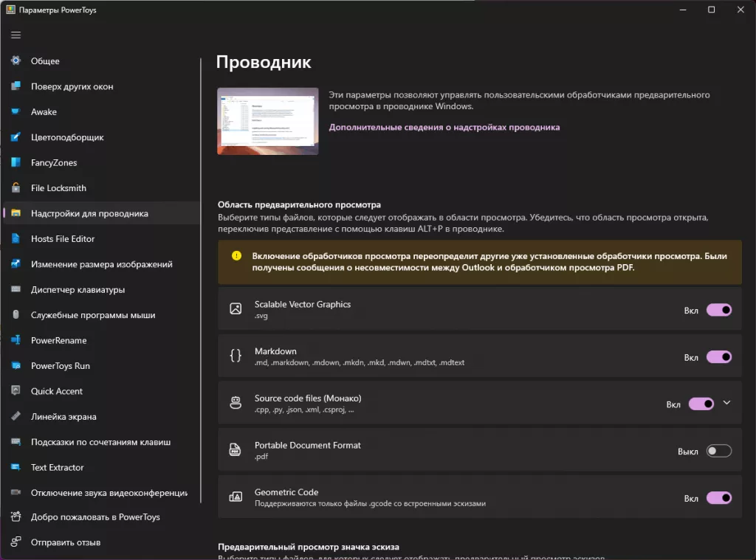Click the Text Extractor icon
Image resolution: width=756 pixels, height=560 pixels.
pyautogui.click(x=16, y=468)
